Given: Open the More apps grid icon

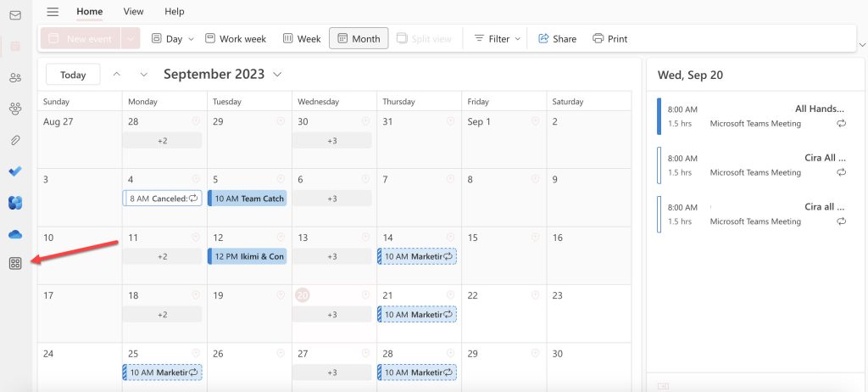Looking at the screenshot, I should pos(15,264).
